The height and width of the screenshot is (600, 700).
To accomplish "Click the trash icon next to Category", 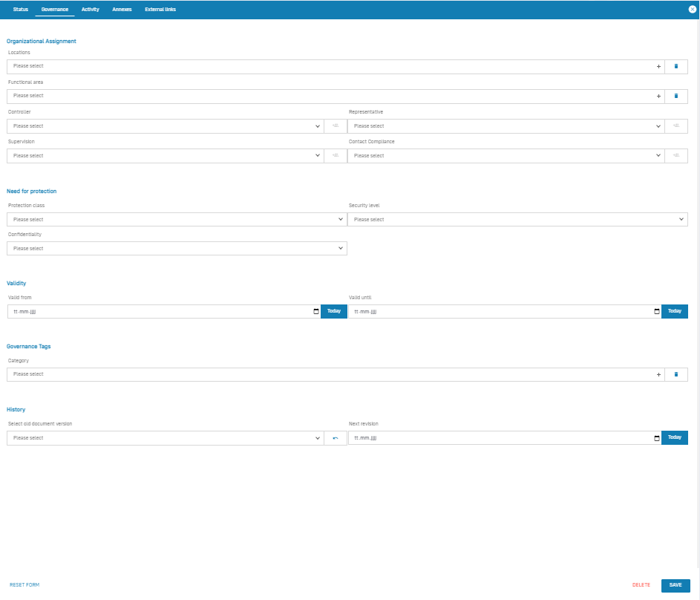I will point(676,375).
